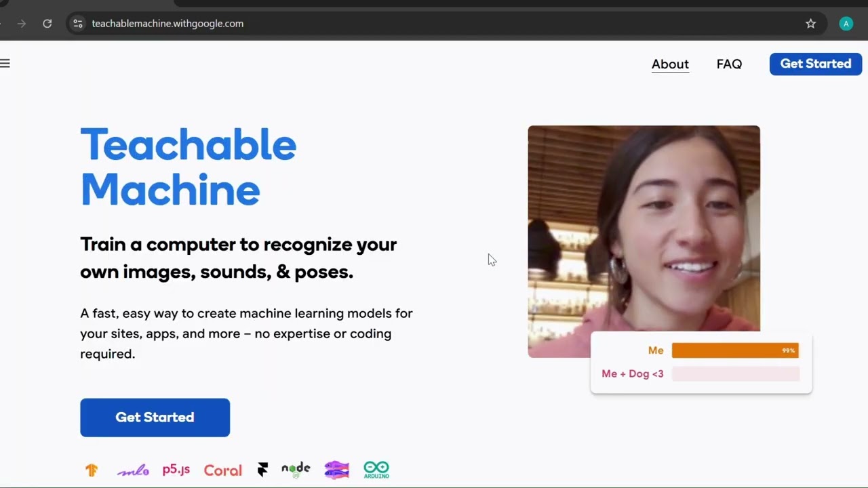Click the webcam demo image of the woman
Screen dimensions: 868x488
click(644, 241)
